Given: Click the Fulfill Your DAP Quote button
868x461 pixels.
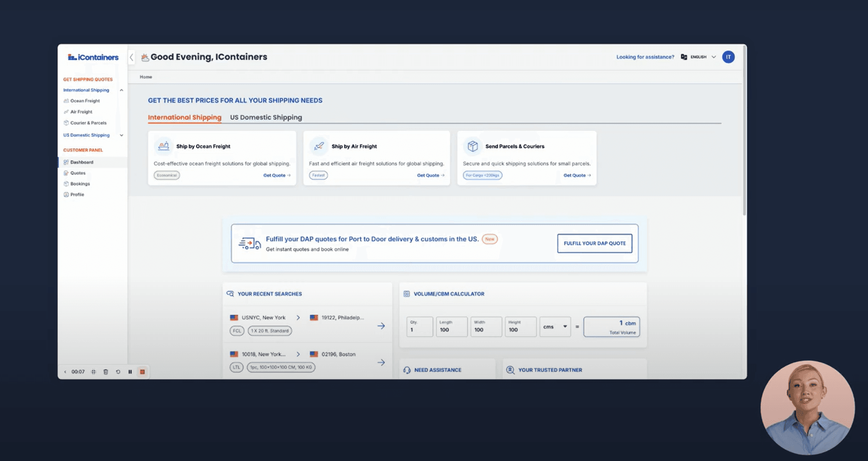Looking at the screenshot, I should [x=594, y=243].
